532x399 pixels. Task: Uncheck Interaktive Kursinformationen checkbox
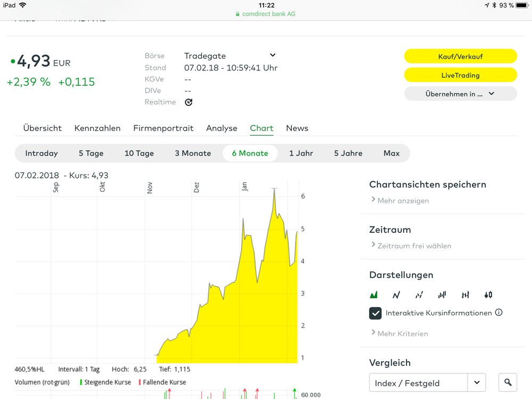pyautogui.click(x=375, y=313)
